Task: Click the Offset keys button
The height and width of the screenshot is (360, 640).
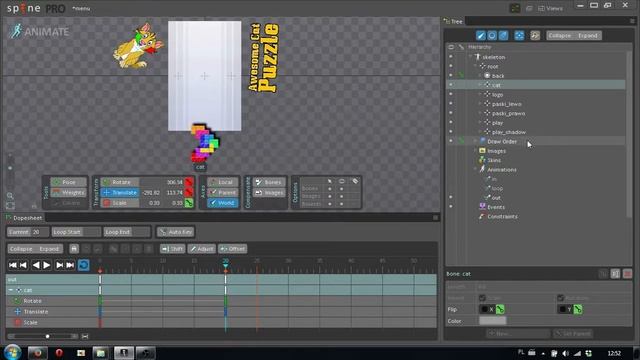Action: (233, 249)
